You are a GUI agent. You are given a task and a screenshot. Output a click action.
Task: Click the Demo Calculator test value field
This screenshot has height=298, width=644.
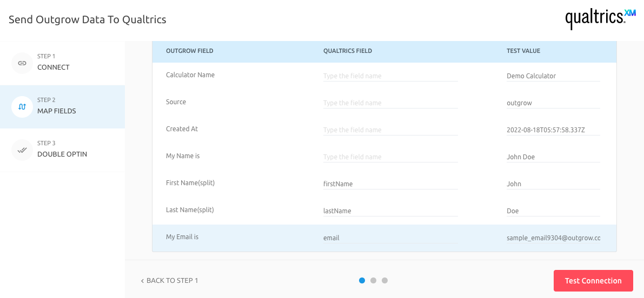pos(553,76)
